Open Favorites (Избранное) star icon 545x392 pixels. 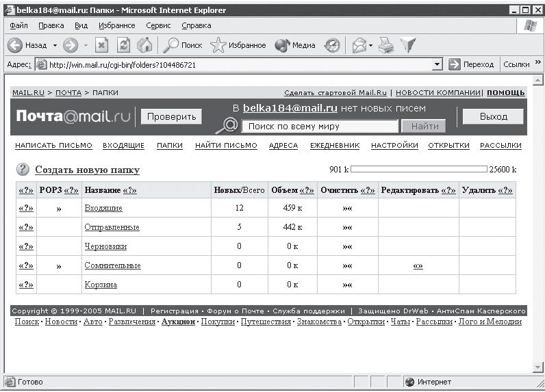(x=218, y=45)
